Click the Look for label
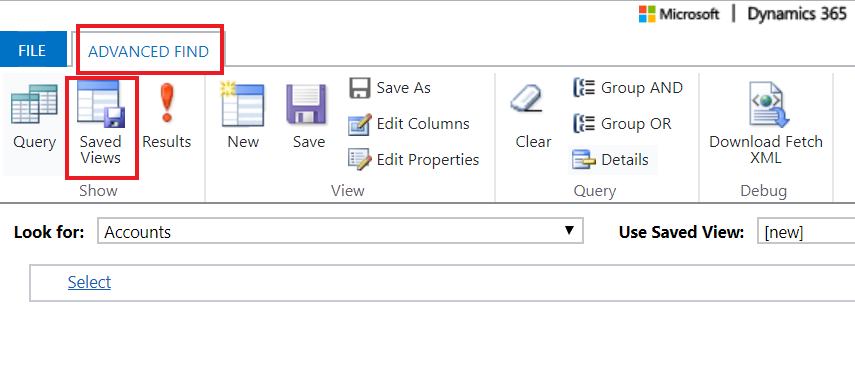 pyautogui.click(x=49, y=232)
